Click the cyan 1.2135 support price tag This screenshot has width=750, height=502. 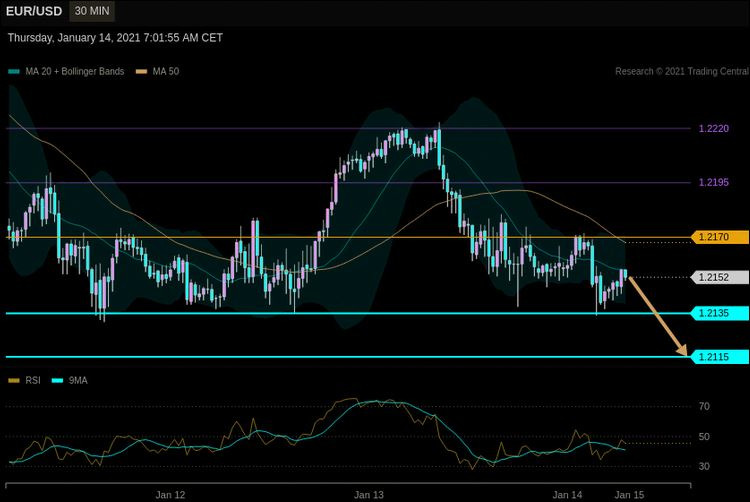720,313
